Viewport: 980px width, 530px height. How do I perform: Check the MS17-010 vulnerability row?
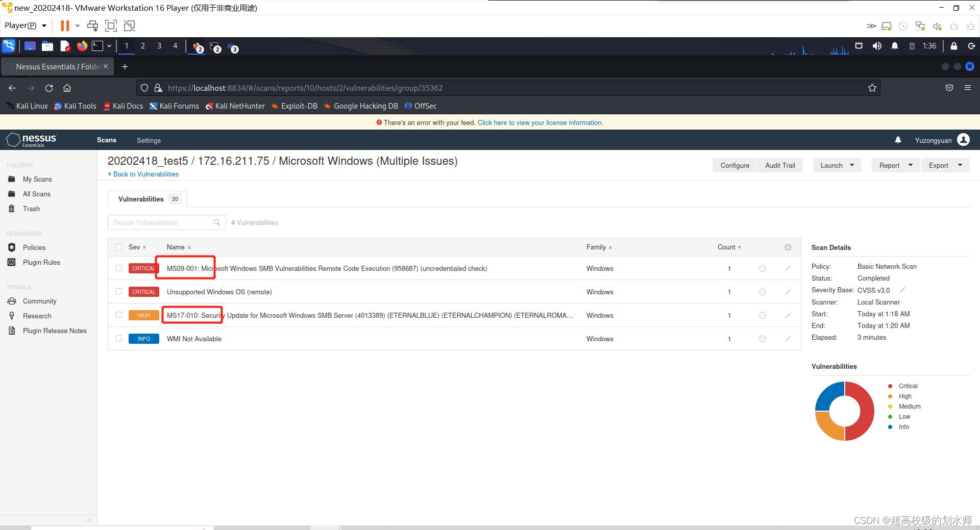tap(119, 315)
